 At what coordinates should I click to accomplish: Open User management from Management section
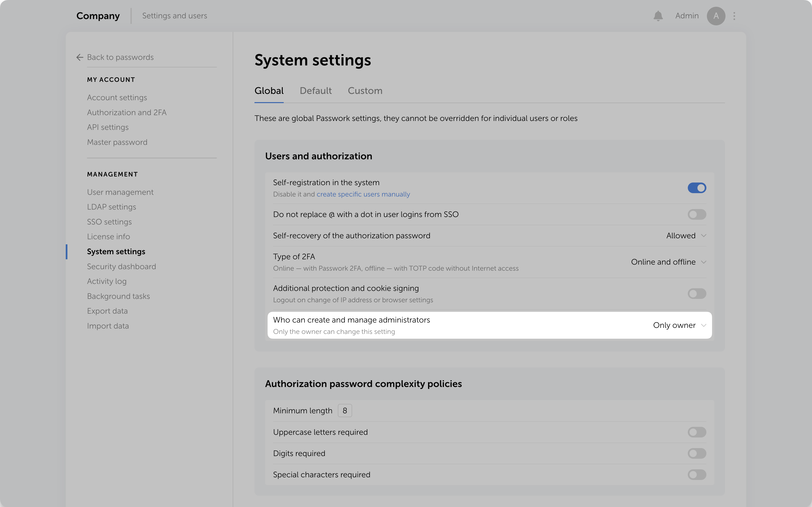point(120,192)
